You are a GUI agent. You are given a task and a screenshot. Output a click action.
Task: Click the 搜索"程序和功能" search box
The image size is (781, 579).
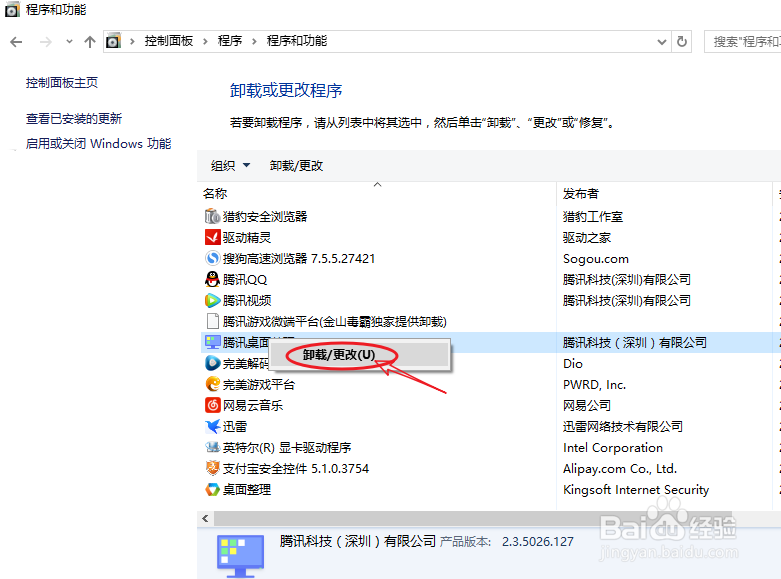742,41
